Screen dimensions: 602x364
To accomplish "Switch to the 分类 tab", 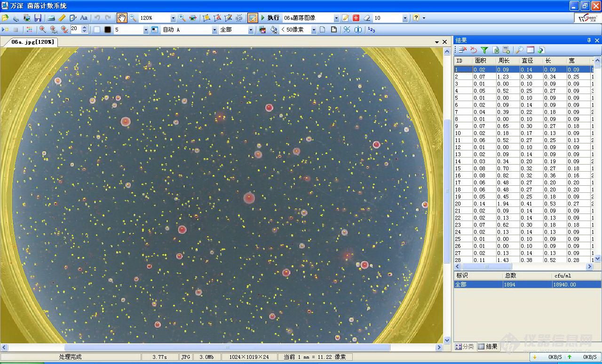I will click(x=465, y=347).
